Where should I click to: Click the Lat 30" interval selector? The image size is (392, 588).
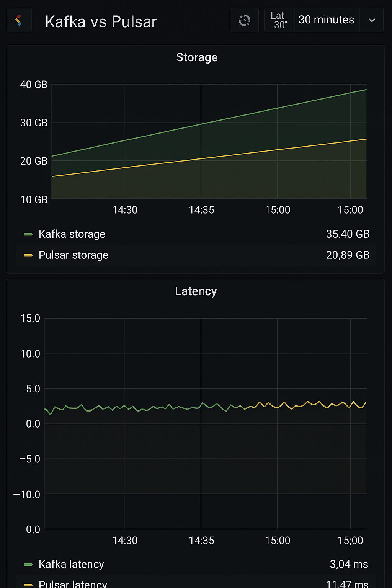coord(279,20)
